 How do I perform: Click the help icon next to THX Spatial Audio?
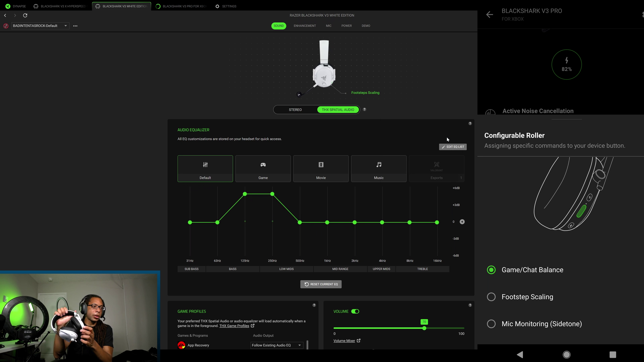tap(364, 109)
